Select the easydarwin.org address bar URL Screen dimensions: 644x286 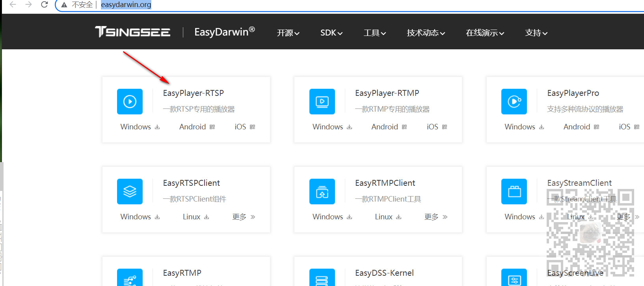pyautogui.click(x=126, y=5)
